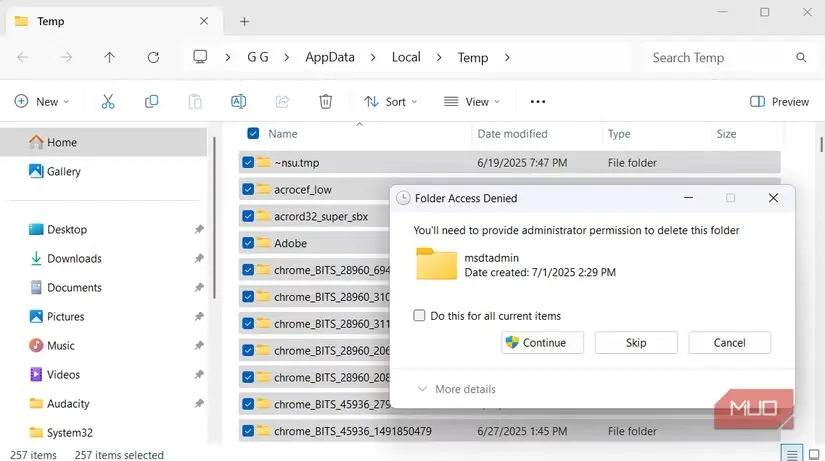Check Do this for all current items
The width and height of the screenshot is (825, 461).
pyautogui.click(x=419, y=316)
